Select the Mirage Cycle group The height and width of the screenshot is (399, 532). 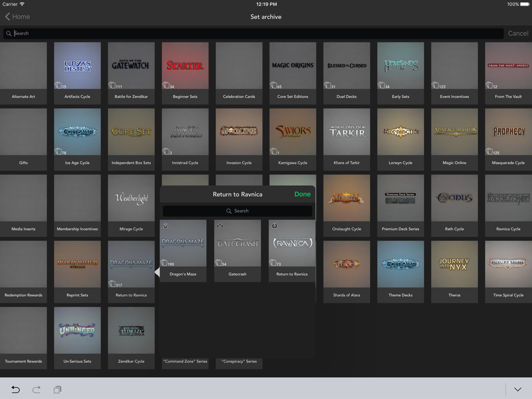(x=131, y=205)
